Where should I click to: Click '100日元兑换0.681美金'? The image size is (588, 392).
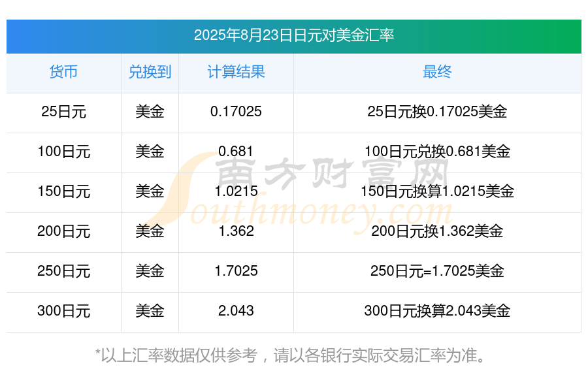click(x=437, y=152)
